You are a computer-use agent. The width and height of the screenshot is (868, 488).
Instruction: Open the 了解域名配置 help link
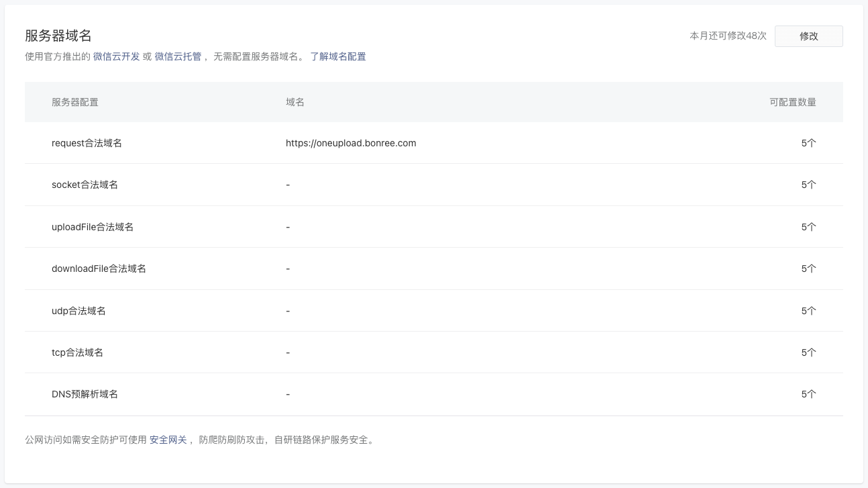pyautogui.click(x=338, y=56)
